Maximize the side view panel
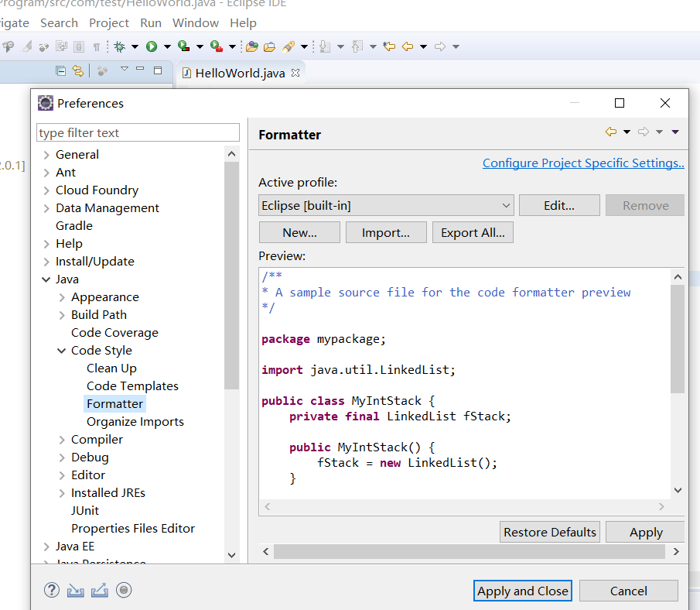Screen dimensions: 700x610 tap(158, 70)
